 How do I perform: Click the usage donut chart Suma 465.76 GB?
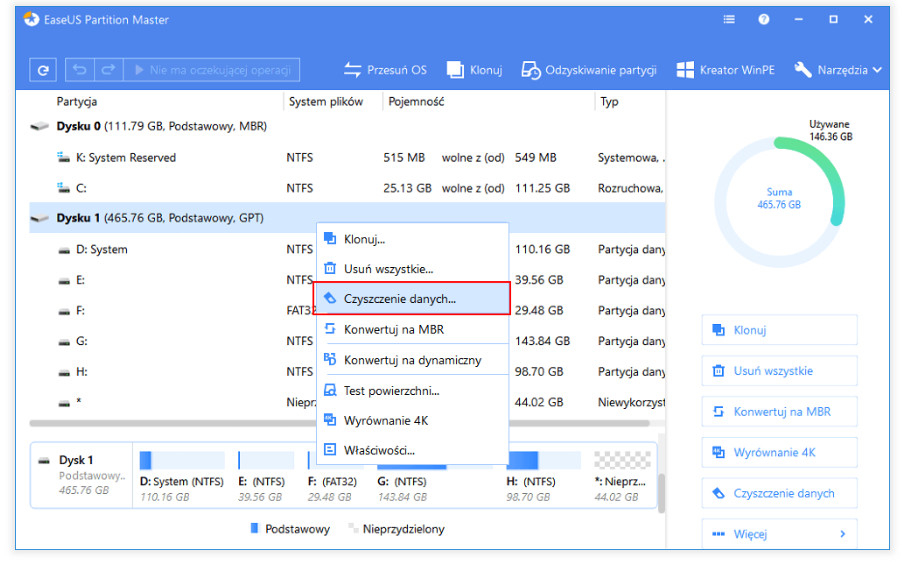coord(779,202)
